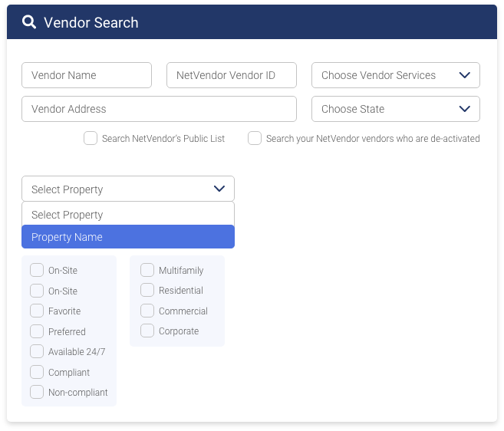Tick the de-activated vendors search checkbox
Screen dimensions: 504x431
pyautogui.click(x=255, y=138)
